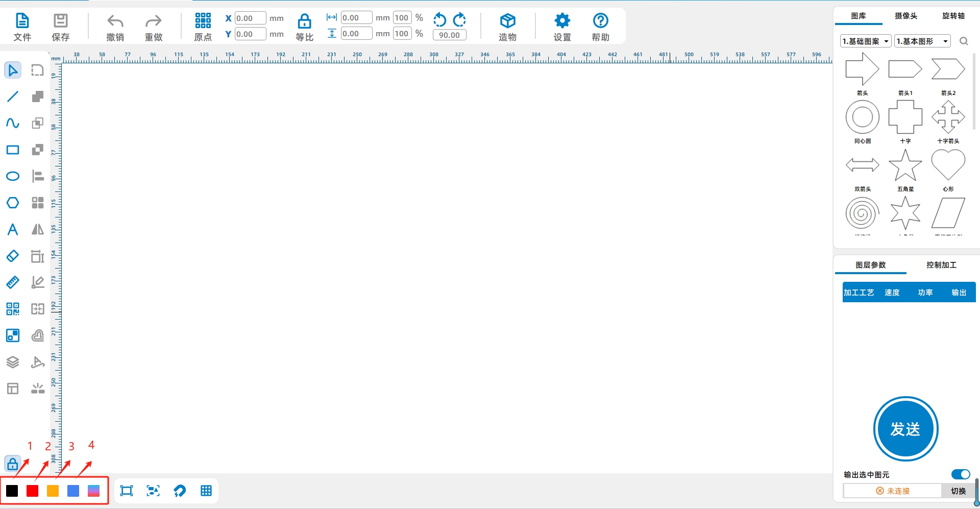Viewport: 980px width, 509px height.
Task: Insert the 十字箭头 cross arrow shape
Action: coord(948,117)
